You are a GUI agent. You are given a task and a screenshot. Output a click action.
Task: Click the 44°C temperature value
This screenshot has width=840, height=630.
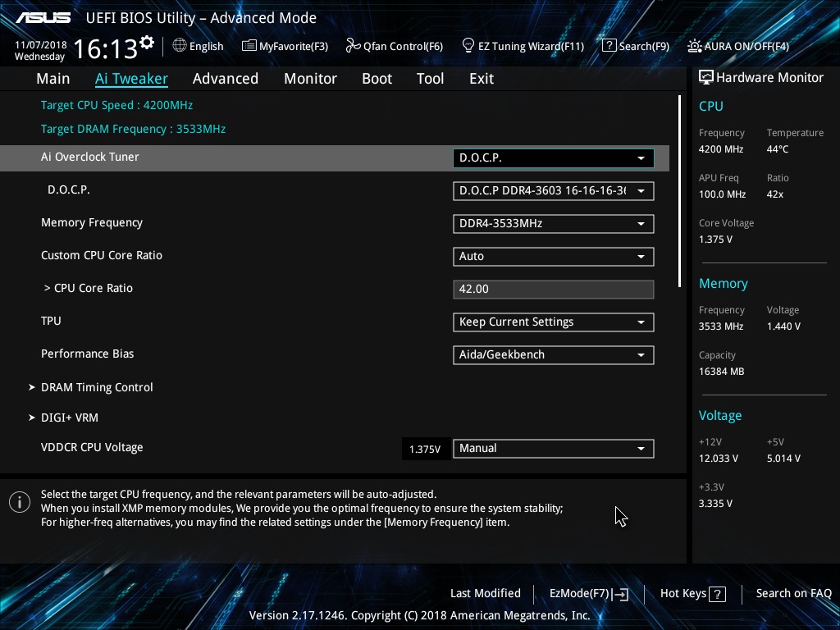[778, 149]
